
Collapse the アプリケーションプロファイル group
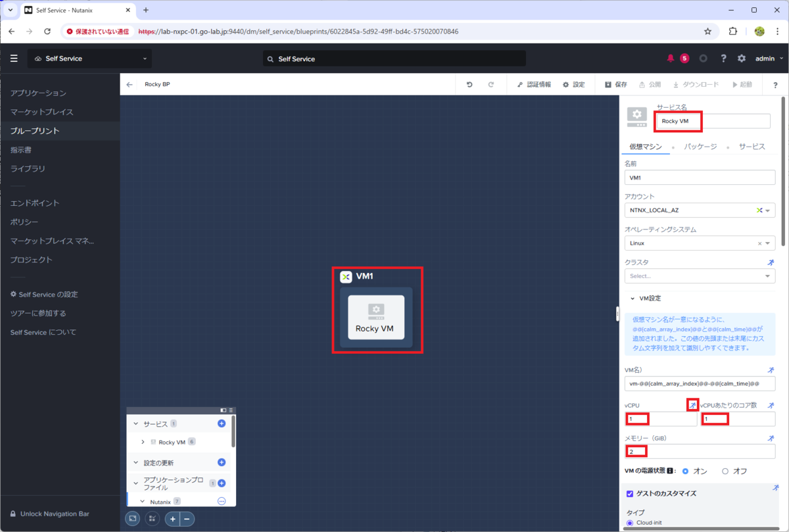136,483
